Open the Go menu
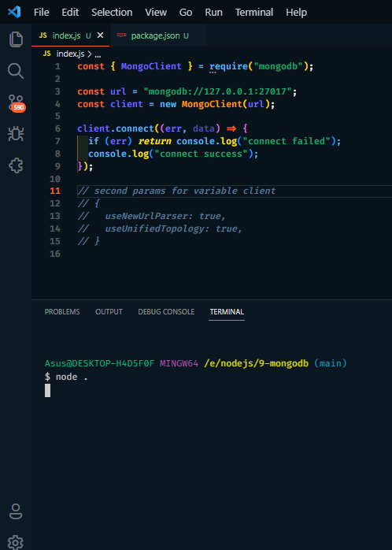The image size is (392, 550). (x=186, y=13)
